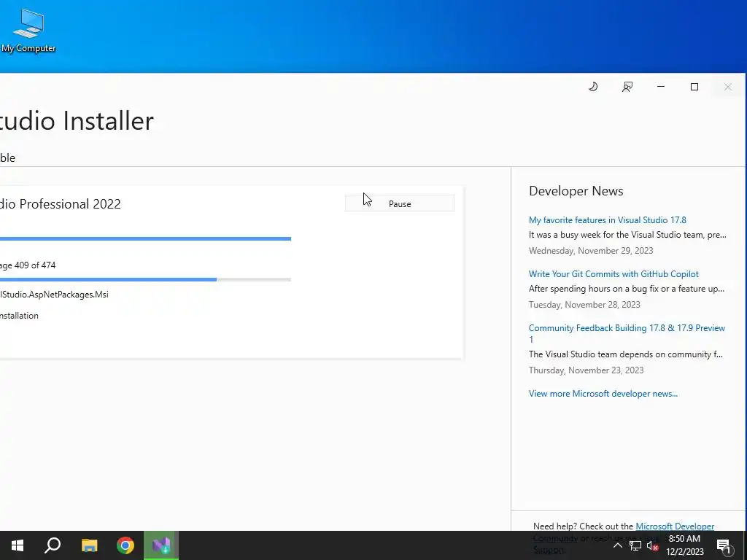The height and width of the screenshot is (560, 747).
Task: Open 'Write Your Git Commits with GitHub Copilot'
Action: 614,274
